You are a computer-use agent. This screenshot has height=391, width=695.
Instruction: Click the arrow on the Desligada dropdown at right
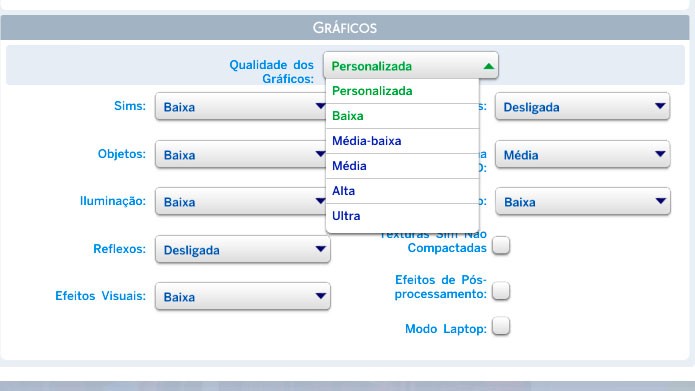point(660,106)
